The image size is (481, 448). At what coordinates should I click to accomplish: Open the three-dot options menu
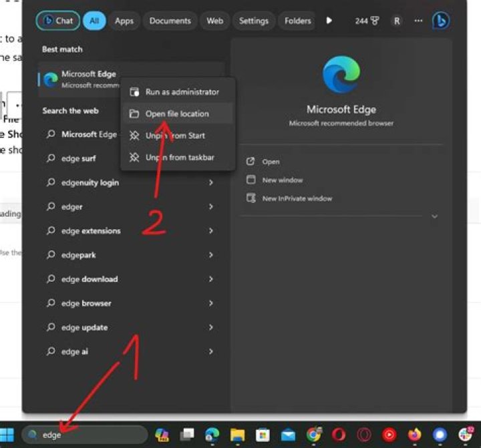click(418, 21)
